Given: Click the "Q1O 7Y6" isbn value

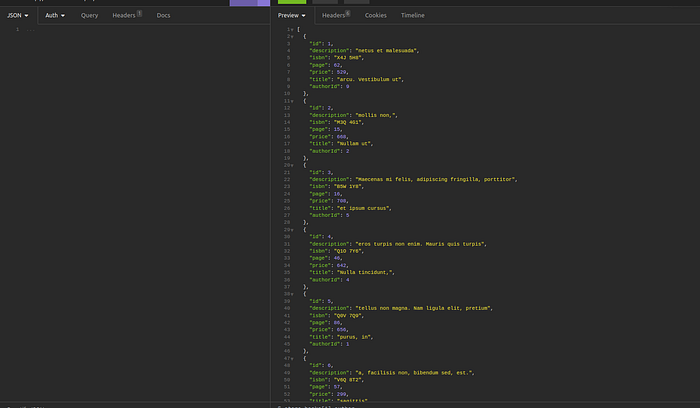Looking at the screenshot, I should pyautogui.click(x=348, y=251).
